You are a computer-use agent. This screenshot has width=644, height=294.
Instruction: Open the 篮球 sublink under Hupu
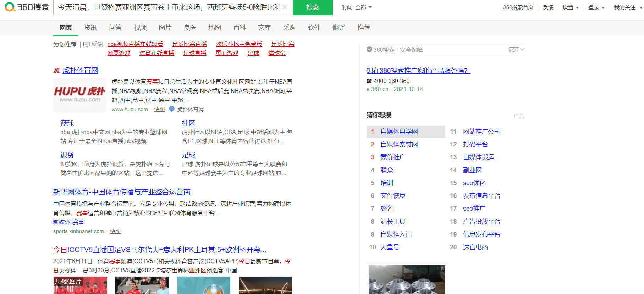[x=67, y=123]
